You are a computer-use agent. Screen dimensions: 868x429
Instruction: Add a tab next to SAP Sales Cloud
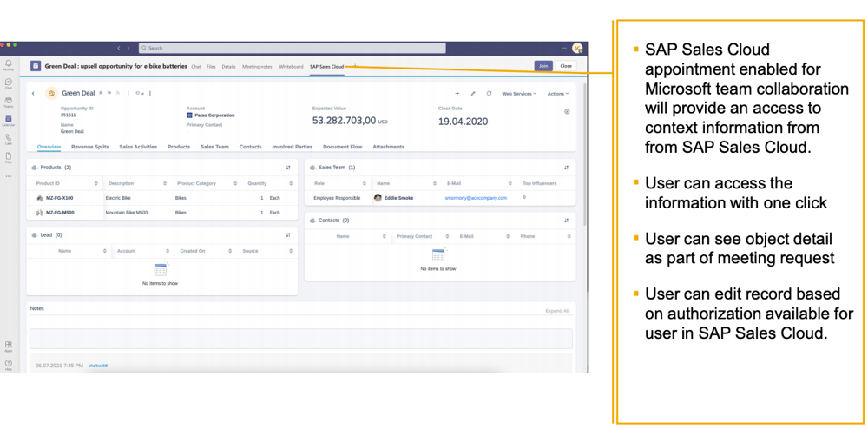(354, 66)
